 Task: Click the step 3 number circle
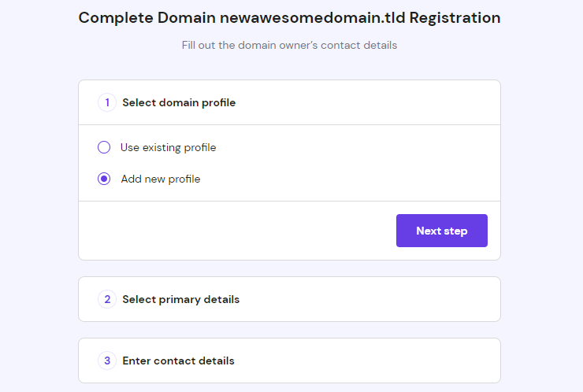click(x=107, y=361)
